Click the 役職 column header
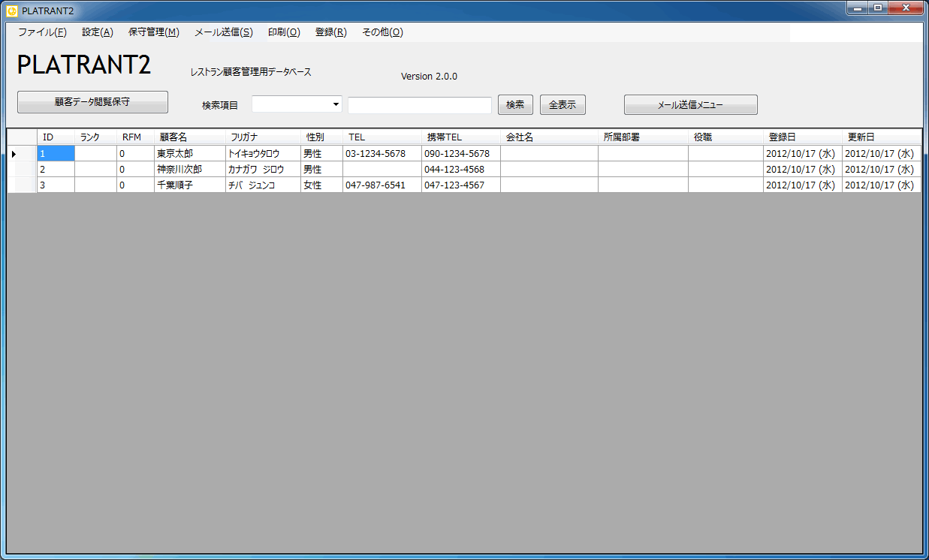929x560 pixels. click(725, 137)
